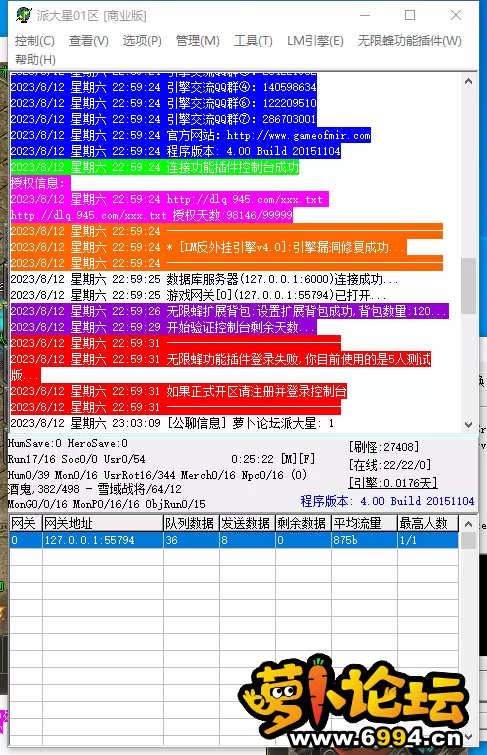
Task: Click the 队列数据 column header
Action: pyautogui.click(x=191, y=523)
